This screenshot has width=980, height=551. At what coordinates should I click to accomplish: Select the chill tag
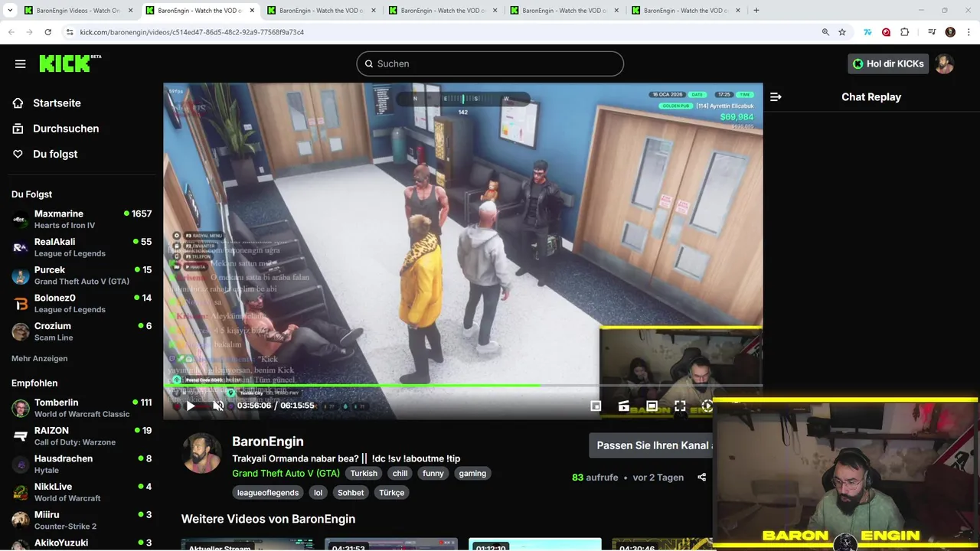click(x=400, y=473)
